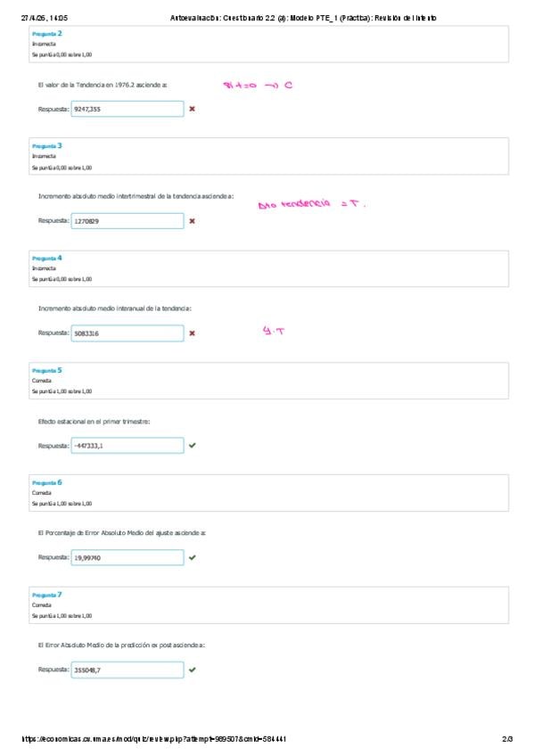This screenshot has height=756, width=534.
Task: Click the red X mark beside answer 1270829
Action: (x=192, y=221)
